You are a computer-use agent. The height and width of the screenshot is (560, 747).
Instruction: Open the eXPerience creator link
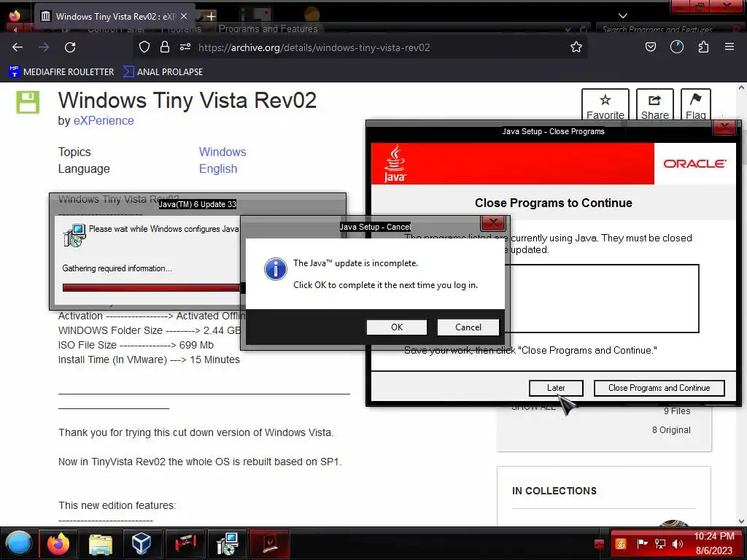(x=104, y=121)
